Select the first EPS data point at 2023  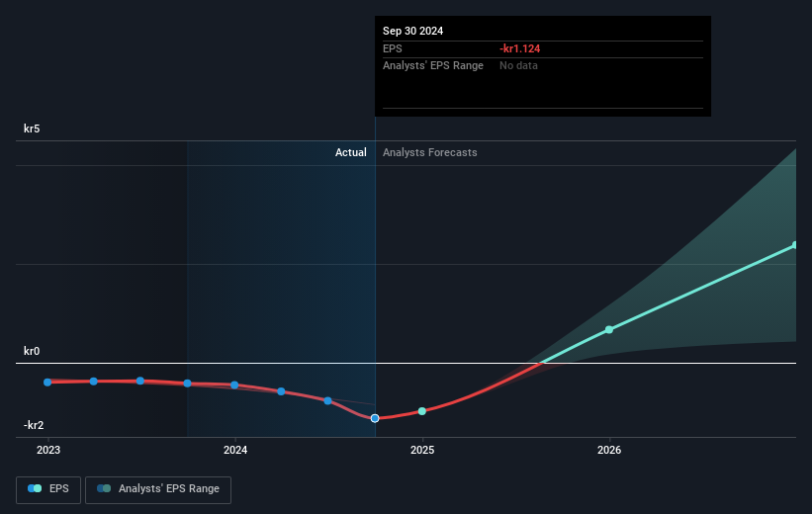click(x=47, y=382)
